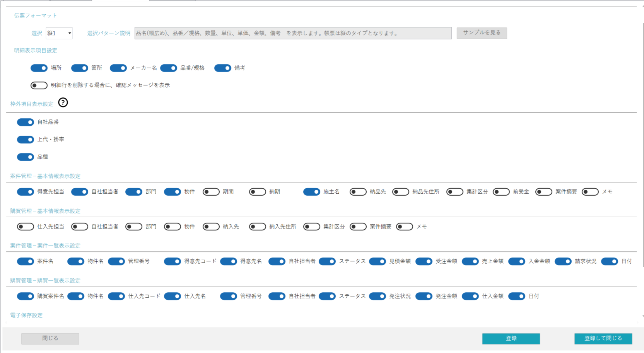The height and width of the screenshot is (353, 644).
Task: Turn off the 場所 toggle
Action: pyautogui.click(x=39, y=68)
